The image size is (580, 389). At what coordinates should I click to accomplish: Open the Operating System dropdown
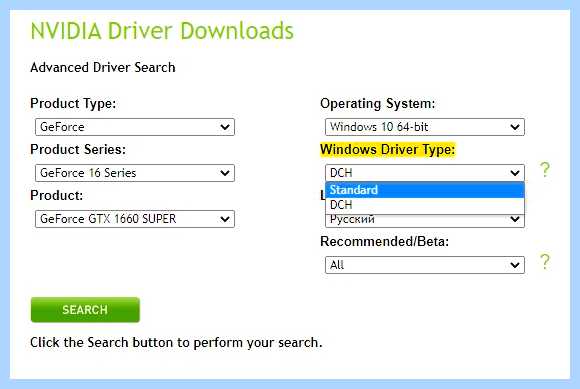(x=425, y=127)
